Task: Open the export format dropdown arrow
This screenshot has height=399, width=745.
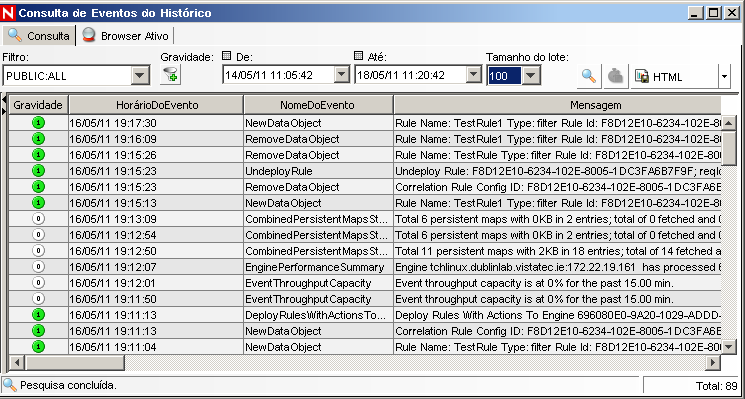Action: click(724, 76)
